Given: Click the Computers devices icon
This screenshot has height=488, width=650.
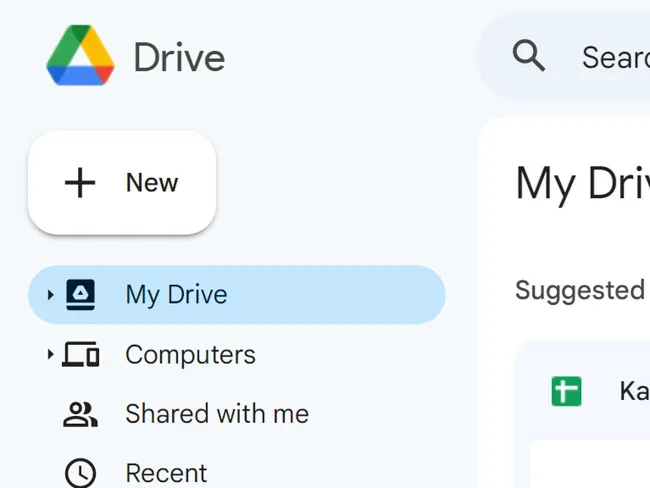Looking at the screenshot, I should [80, 354].
